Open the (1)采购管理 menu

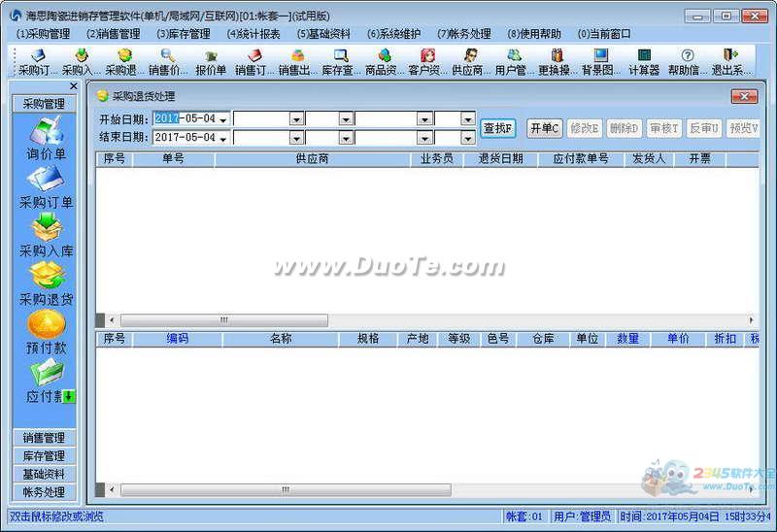point(43,34)
